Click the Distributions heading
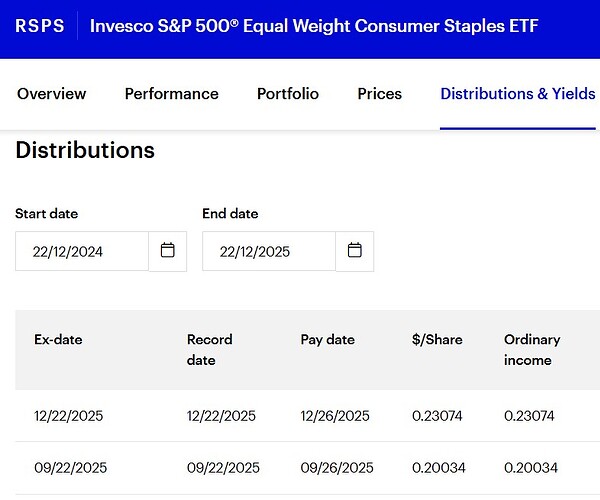This screenshot has height=500, width=600. point(85,150)
